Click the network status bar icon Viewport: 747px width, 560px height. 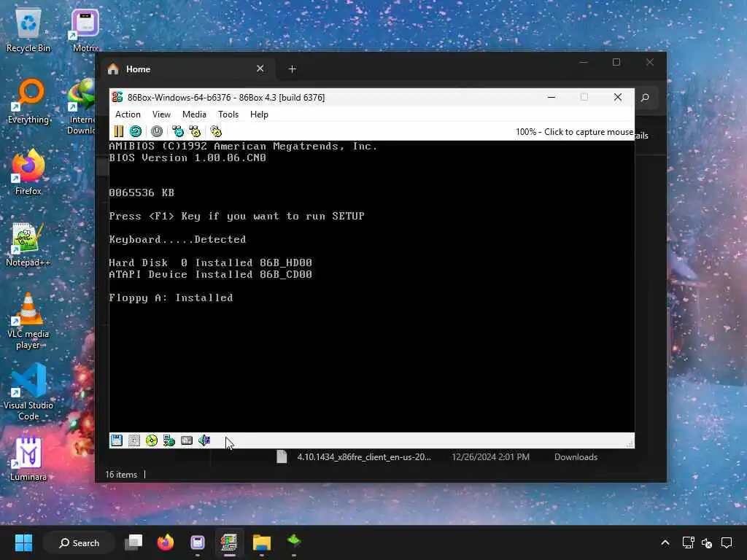point(169,440)
